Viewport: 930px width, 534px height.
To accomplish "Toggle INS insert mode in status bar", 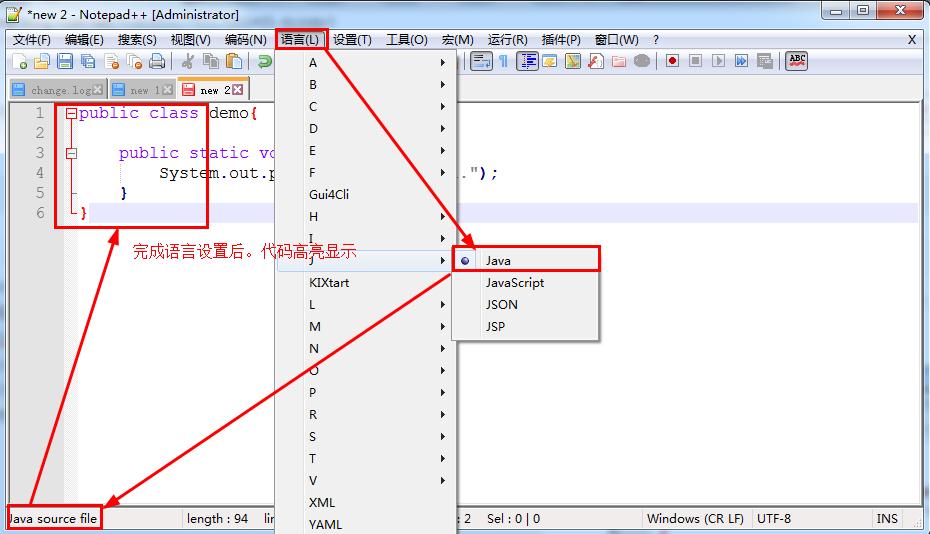I will coord(887,519).
